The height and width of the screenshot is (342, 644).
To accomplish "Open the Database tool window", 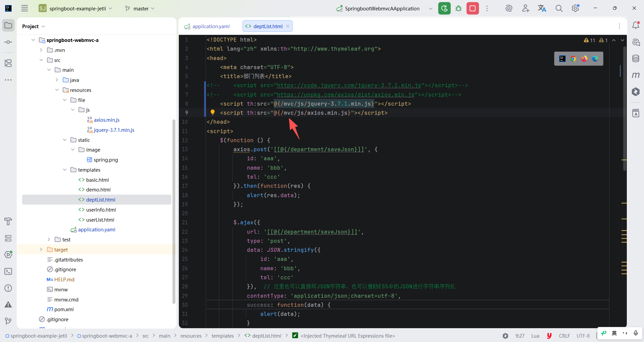I will (x=636, y=59).
